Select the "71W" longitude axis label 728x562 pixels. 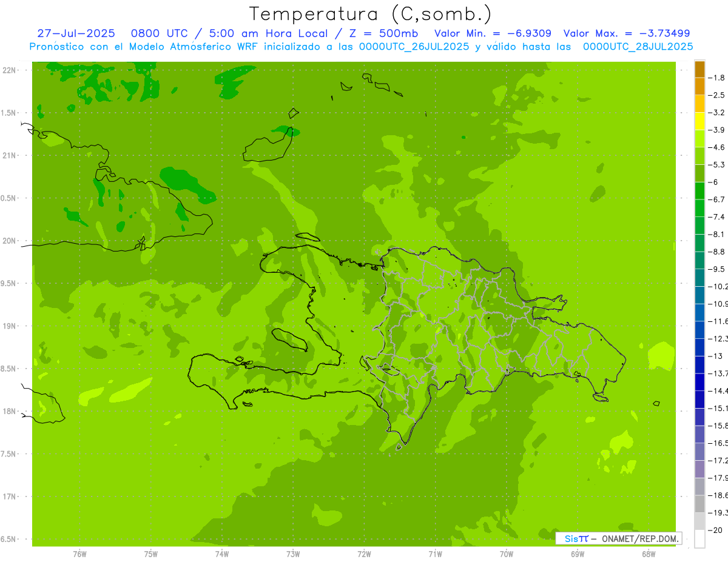tap(435, 554)
